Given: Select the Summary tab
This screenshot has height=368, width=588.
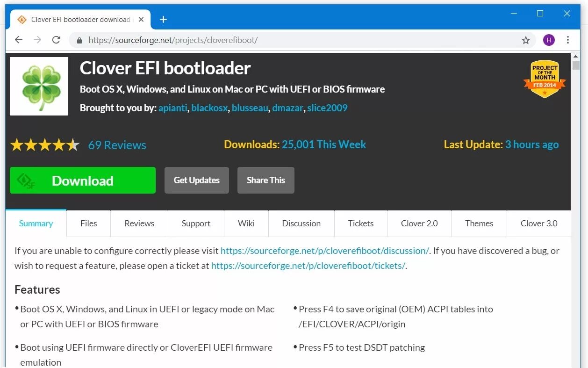Looking at the screenshot, I should tap(36, 224).
